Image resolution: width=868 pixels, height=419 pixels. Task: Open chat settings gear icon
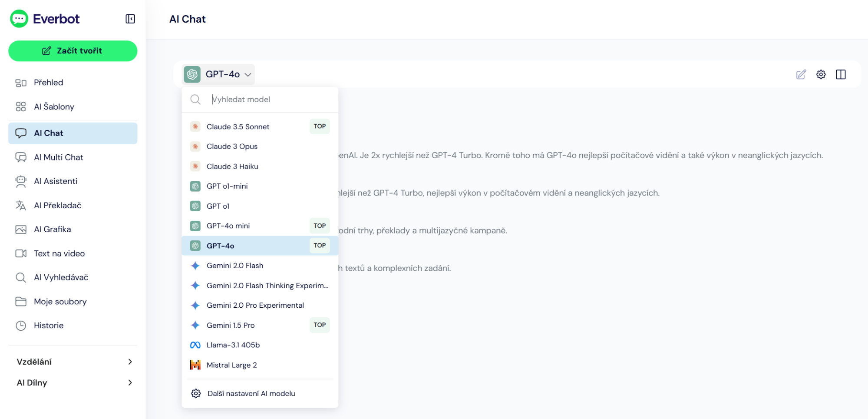click(x=821, y=74)
